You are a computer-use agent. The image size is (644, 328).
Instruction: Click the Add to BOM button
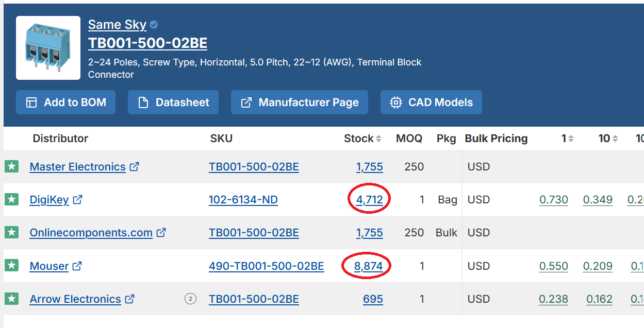(x=65, y=102)
